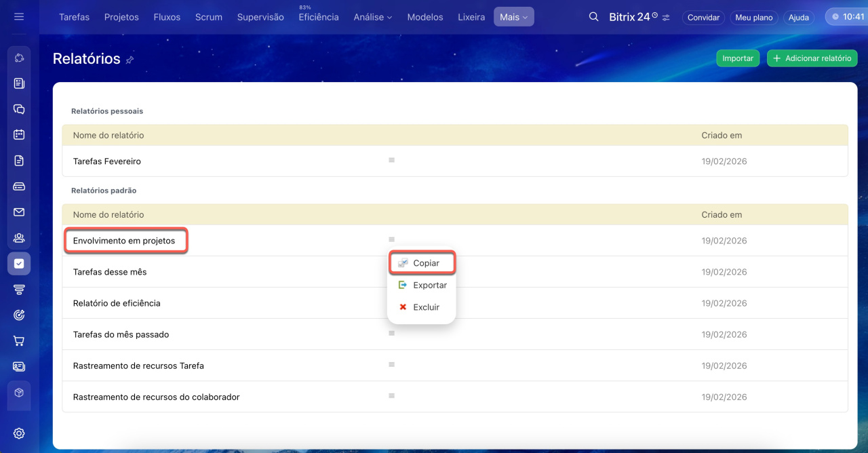868x453 pixels.
Task: Click the search magnifier icon
Action: pos(593,17)
